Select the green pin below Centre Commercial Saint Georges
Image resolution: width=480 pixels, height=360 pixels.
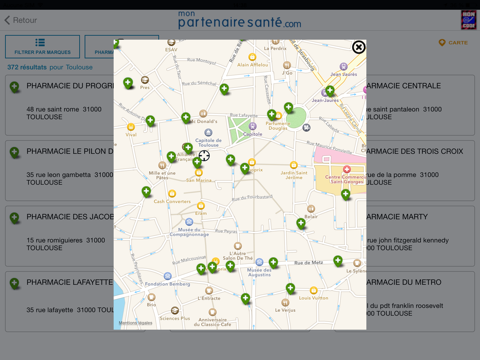[x=346, y=194]
